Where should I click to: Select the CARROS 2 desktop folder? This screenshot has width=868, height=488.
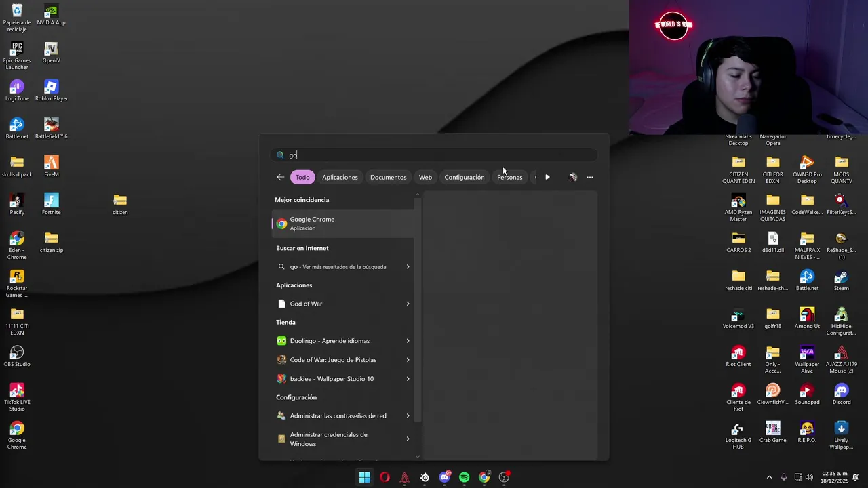point(738,243)
